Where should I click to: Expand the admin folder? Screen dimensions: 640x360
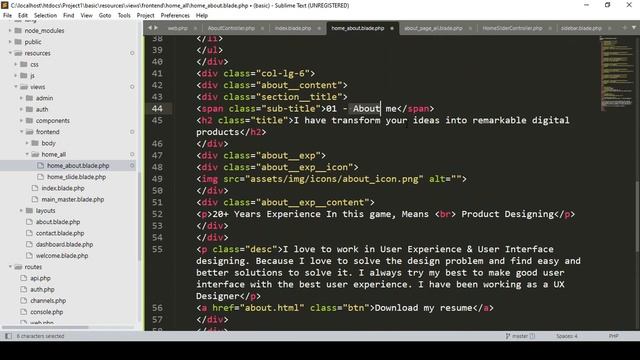tap(22, 98)
